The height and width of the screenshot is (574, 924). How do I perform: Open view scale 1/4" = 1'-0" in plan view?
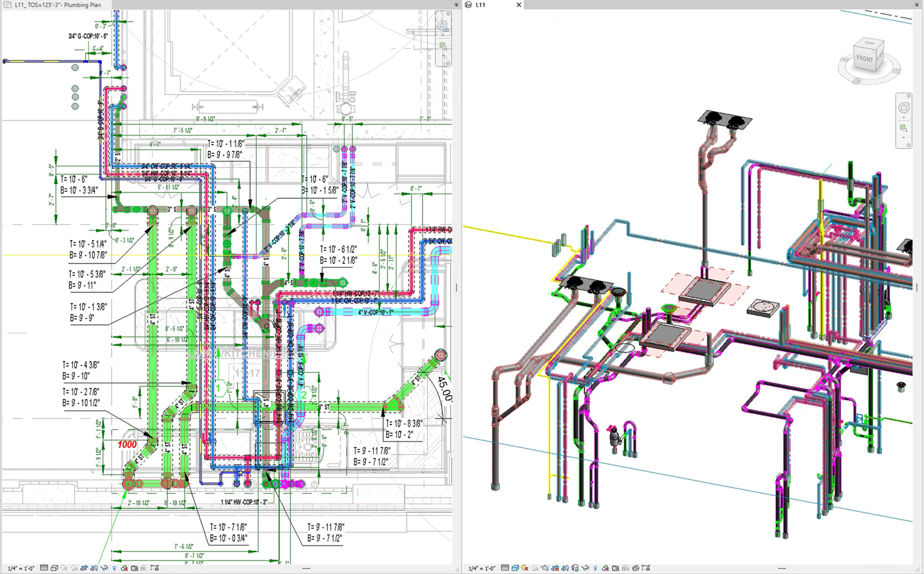click(x=21, y=568)
